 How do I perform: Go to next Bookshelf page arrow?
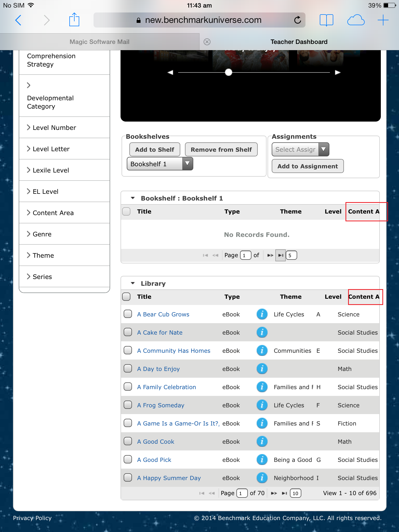click(270, 255)
